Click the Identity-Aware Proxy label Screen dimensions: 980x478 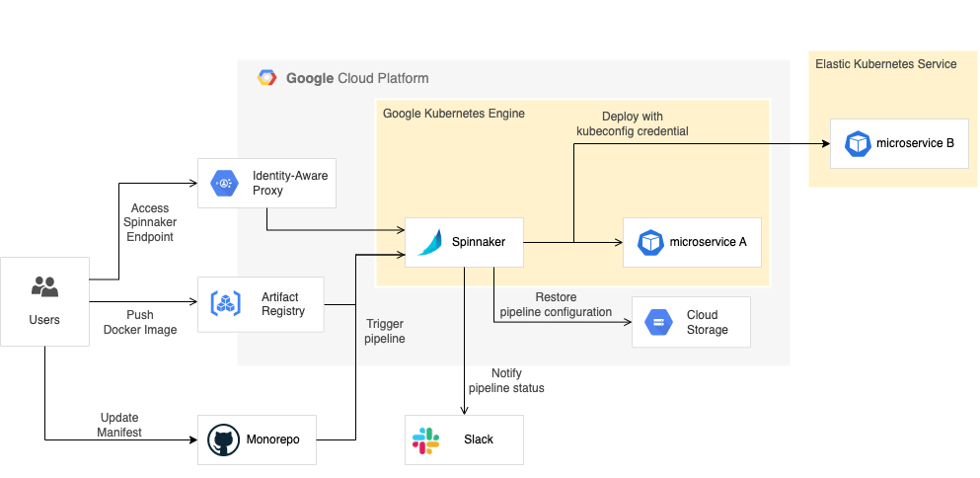pyautogui.click(x=290, y=184)
